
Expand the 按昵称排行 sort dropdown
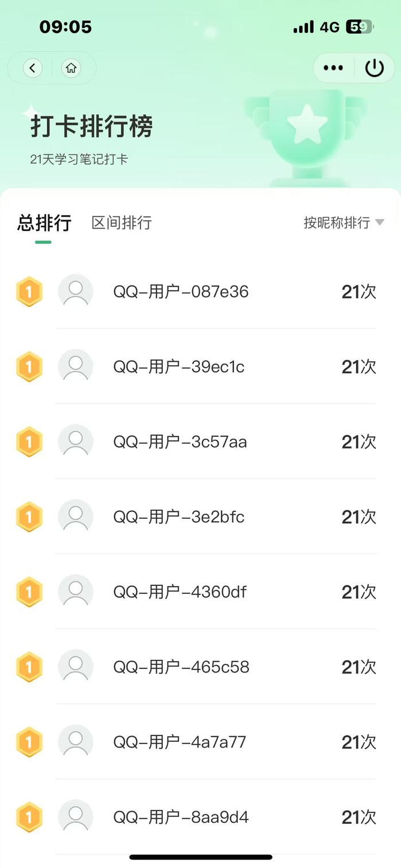coord(343,222)
